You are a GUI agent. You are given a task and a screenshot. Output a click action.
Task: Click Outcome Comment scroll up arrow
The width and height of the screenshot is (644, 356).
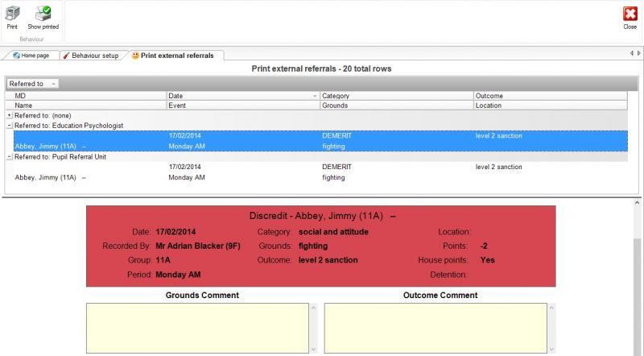[552, 307]
